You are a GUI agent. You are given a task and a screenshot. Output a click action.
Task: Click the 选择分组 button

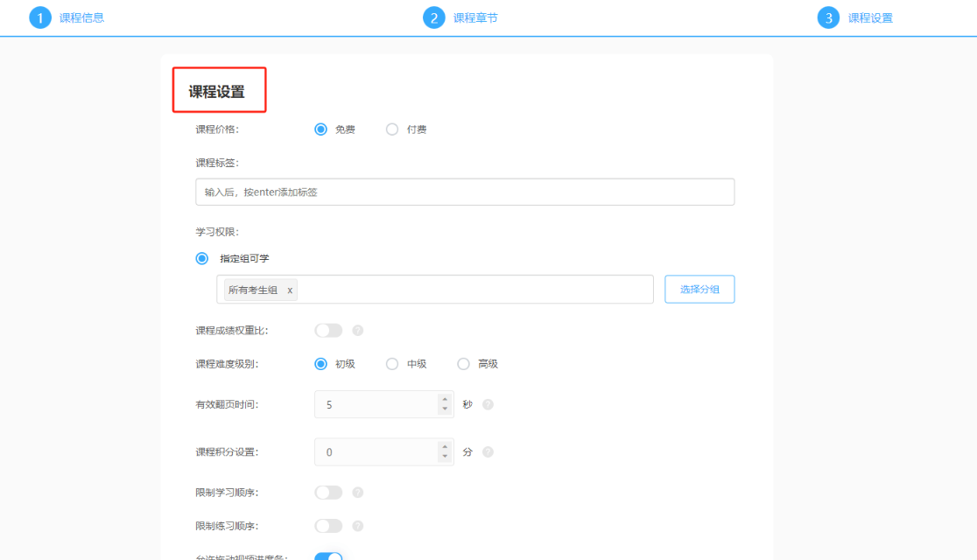699,289
